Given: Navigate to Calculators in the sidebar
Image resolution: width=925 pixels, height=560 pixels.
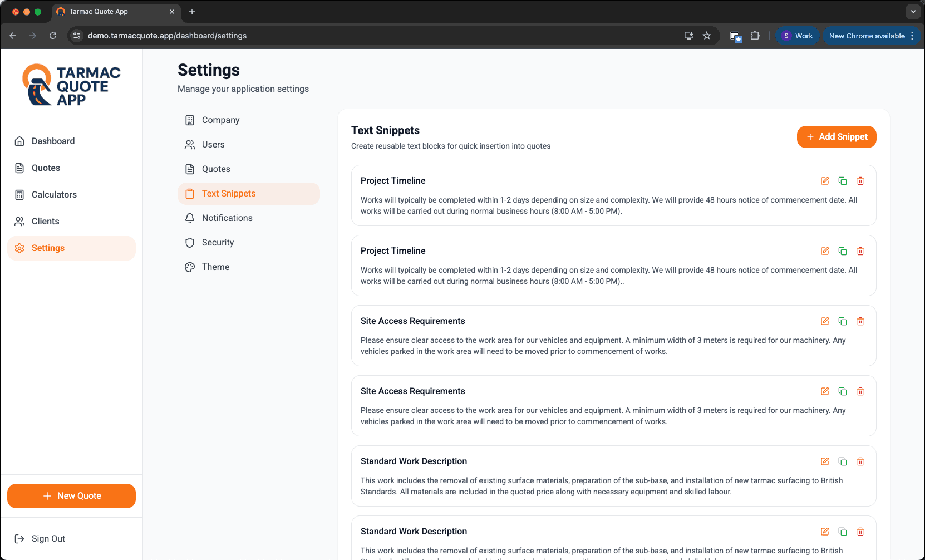Looking at the screenshot, I should 54,195.
